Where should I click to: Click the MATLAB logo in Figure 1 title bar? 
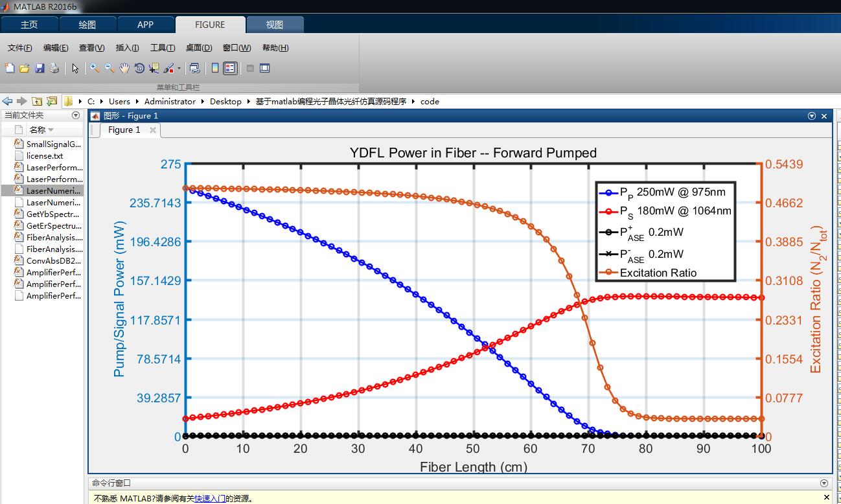point(95,116)
